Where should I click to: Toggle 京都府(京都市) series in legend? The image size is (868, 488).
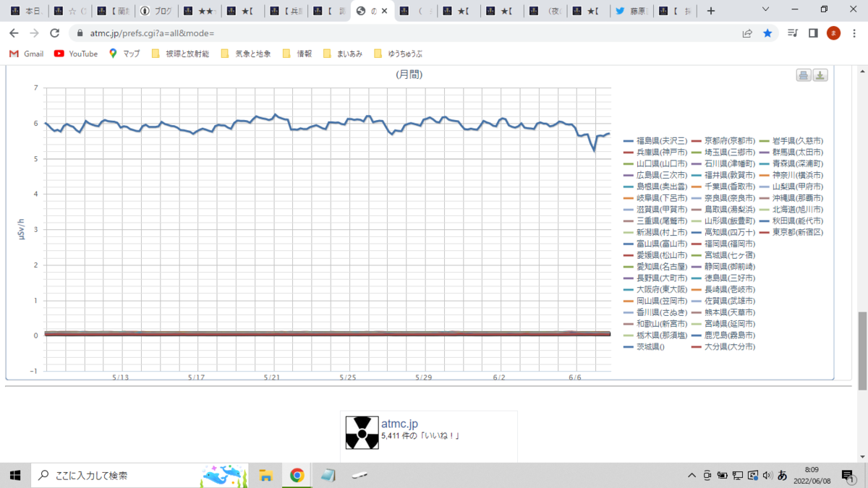[722, 140]
